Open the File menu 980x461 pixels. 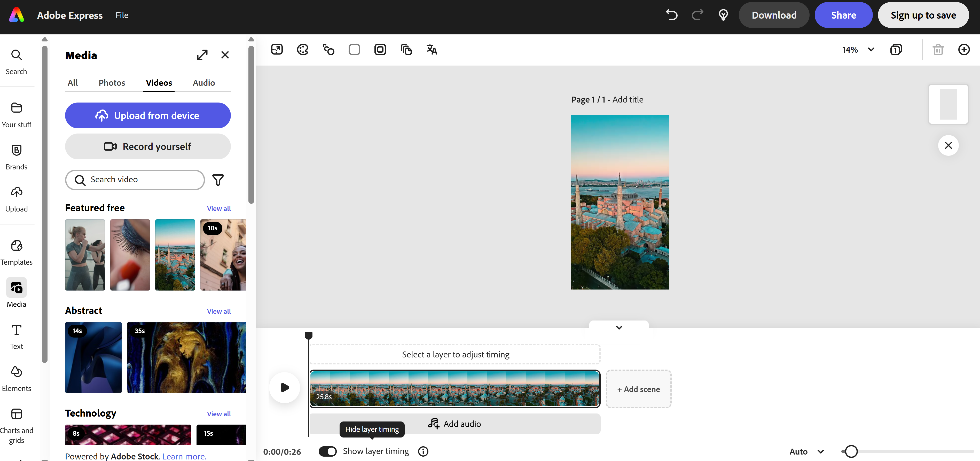122,15
